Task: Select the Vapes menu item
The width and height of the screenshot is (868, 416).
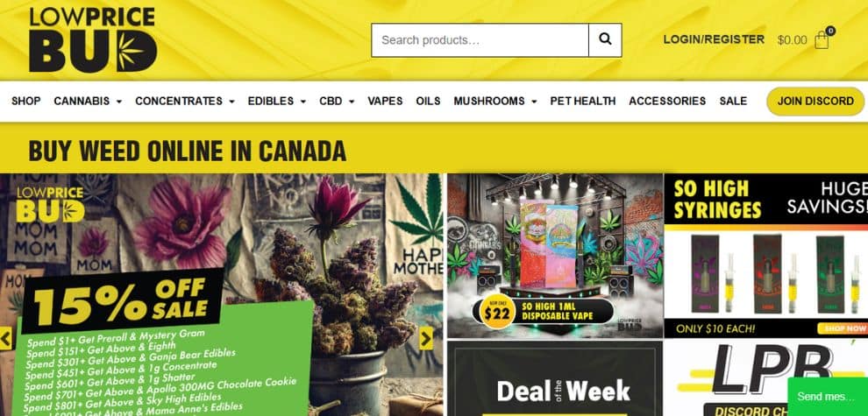Action: [385, 102]
